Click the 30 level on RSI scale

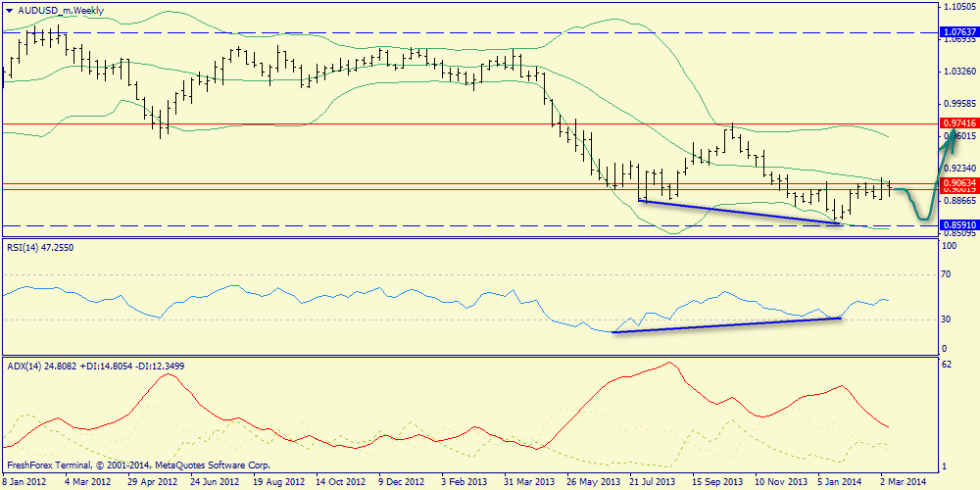[947, 319]
